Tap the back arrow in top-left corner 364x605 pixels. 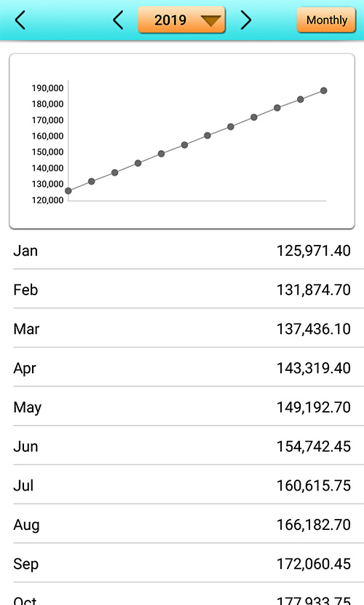click(x=20, y=20)
